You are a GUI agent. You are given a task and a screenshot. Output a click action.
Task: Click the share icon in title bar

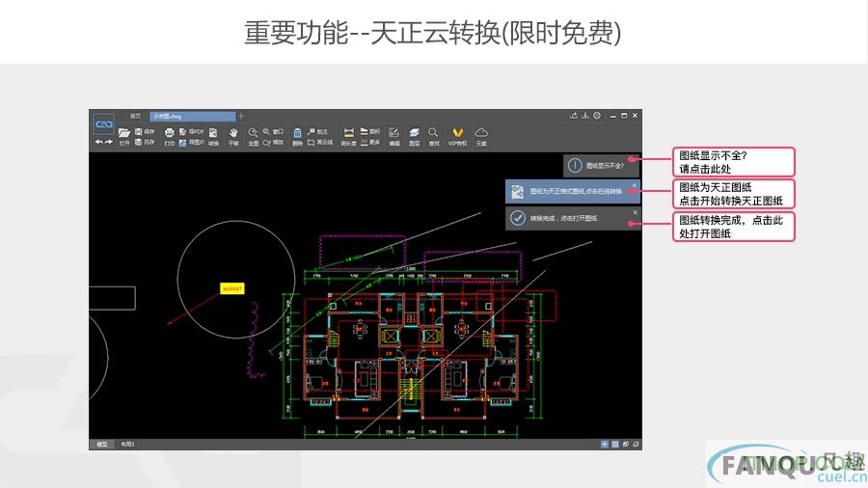click(x=574, y=115)
